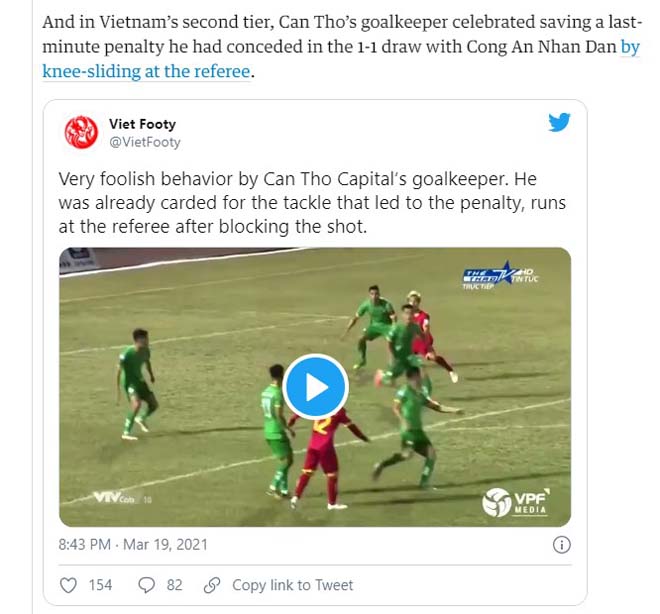Viewport: 660px width, 614px height.
Task: Play the embedded tweet video
Action: (315, 387)
